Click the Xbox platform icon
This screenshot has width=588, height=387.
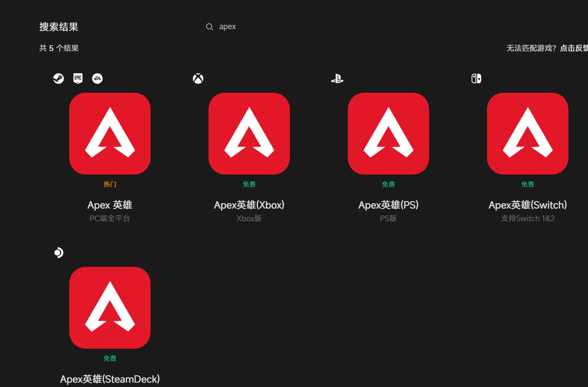198,79
